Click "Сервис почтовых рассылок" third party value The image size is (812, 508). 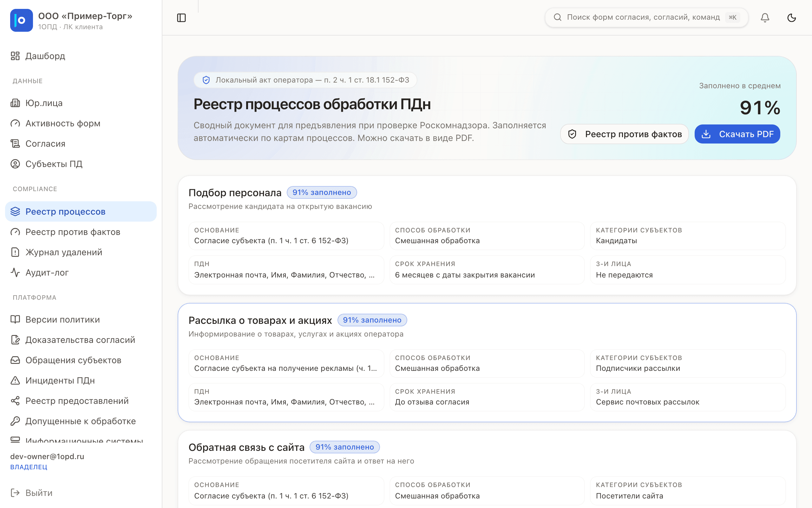tap(648, 402)
